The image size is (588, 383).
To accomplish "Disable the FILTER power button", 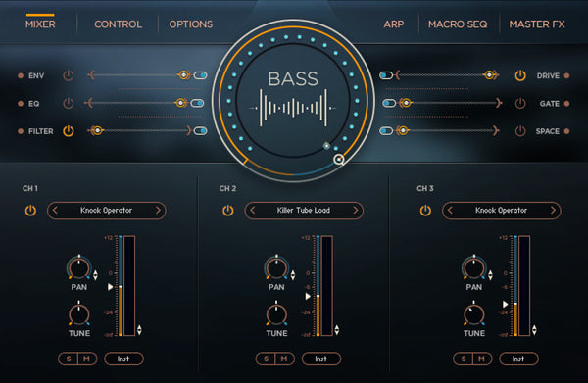I will [69, 131].
